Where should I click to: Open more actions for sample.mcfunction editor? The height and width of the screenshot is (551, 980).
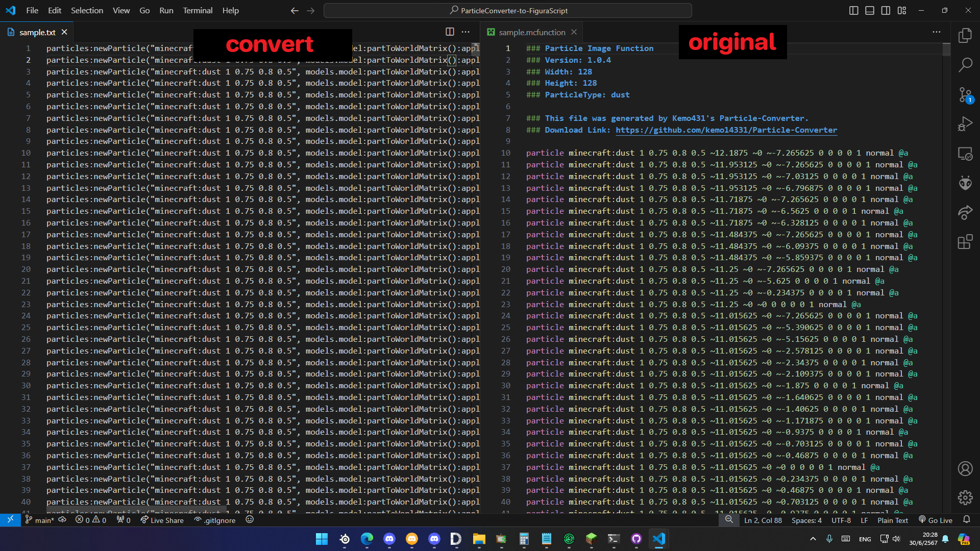936,32
